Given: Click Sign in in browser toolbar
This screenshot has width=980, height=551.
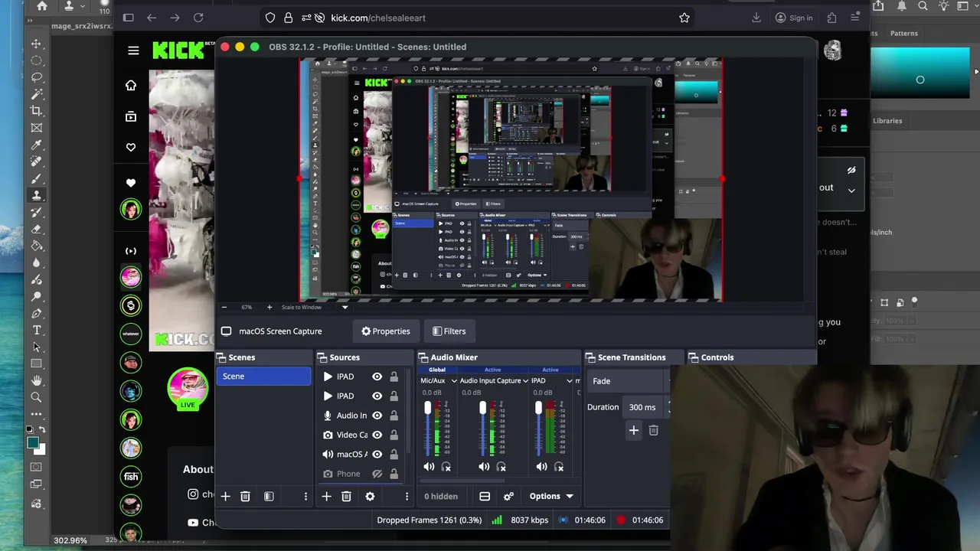Looking at the screenshot, I should pos(793,18).
